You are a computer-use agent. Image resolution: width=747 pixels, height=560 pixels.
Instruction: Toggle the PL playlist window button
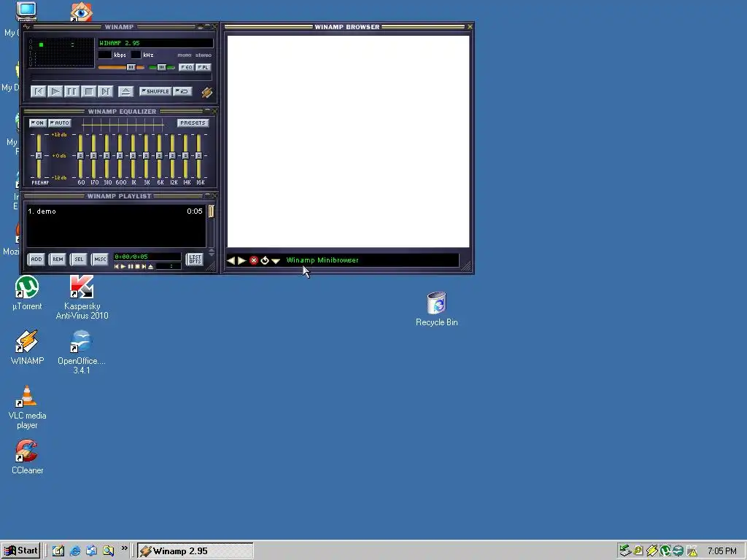(203, 67)
